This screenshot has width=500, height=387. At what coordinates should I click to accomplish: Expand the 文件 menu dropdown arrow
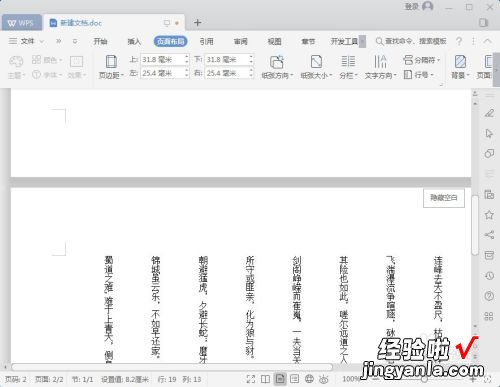click(x=42, y=42)
